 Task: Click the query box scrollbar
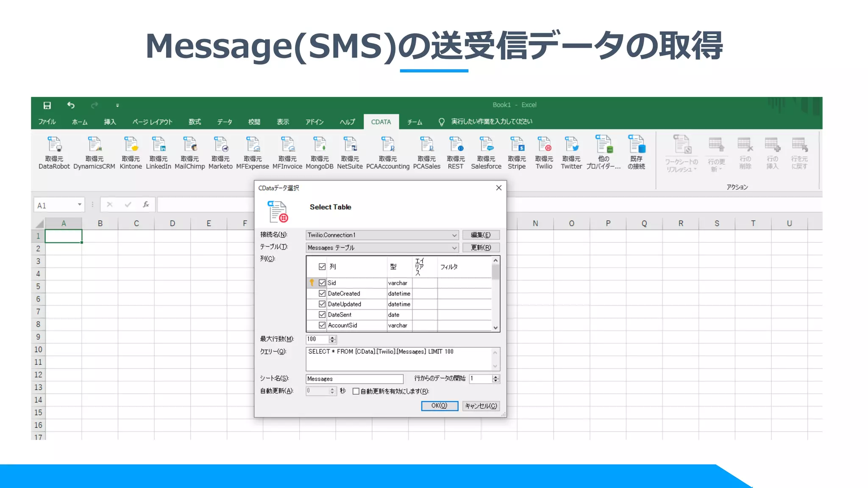tap(495, 359)
